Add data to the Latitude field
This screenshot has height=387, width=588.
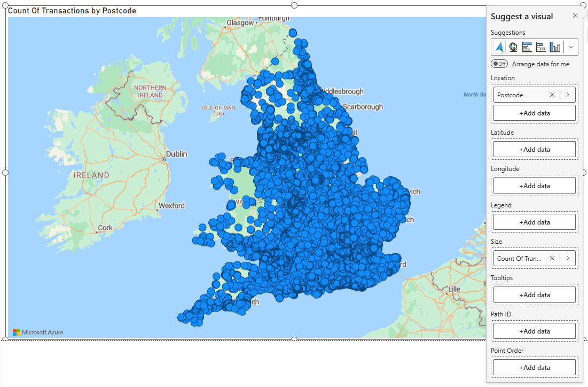534,149
